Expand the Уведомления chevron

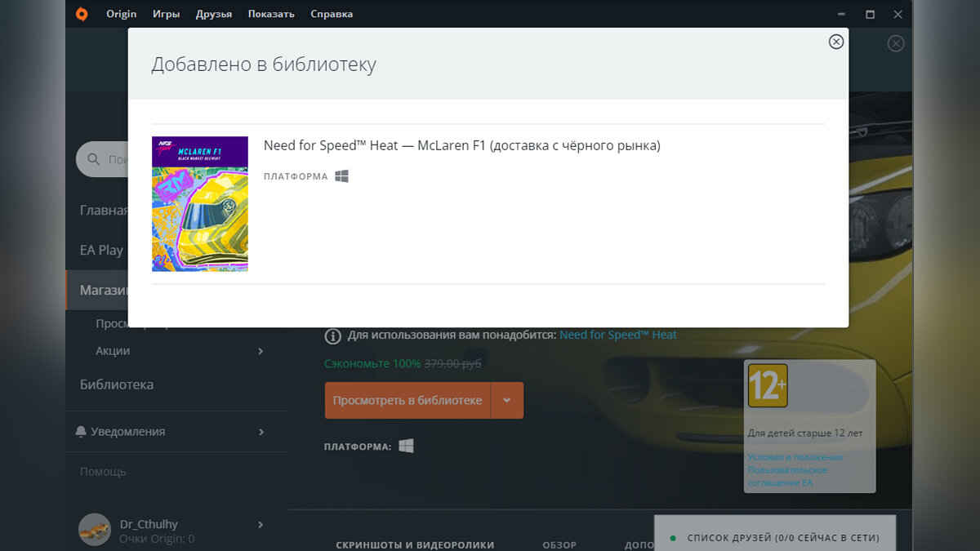tap(261, 431)
